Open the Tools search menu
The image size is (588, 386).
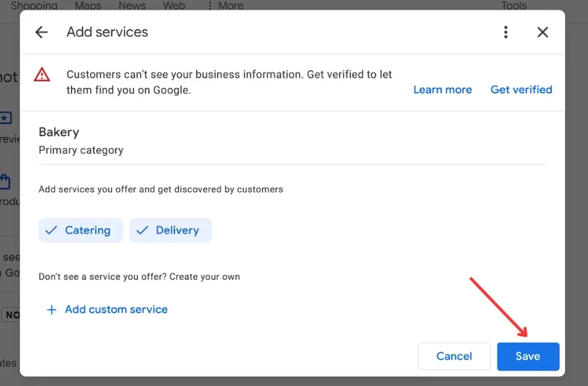513,6
